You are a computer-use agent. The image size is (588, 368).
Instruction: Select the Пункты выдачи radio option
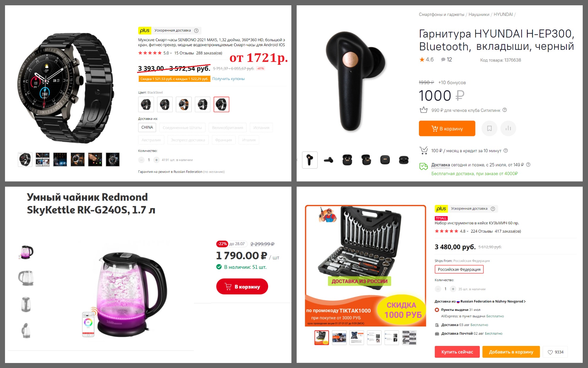coord(437,310)
